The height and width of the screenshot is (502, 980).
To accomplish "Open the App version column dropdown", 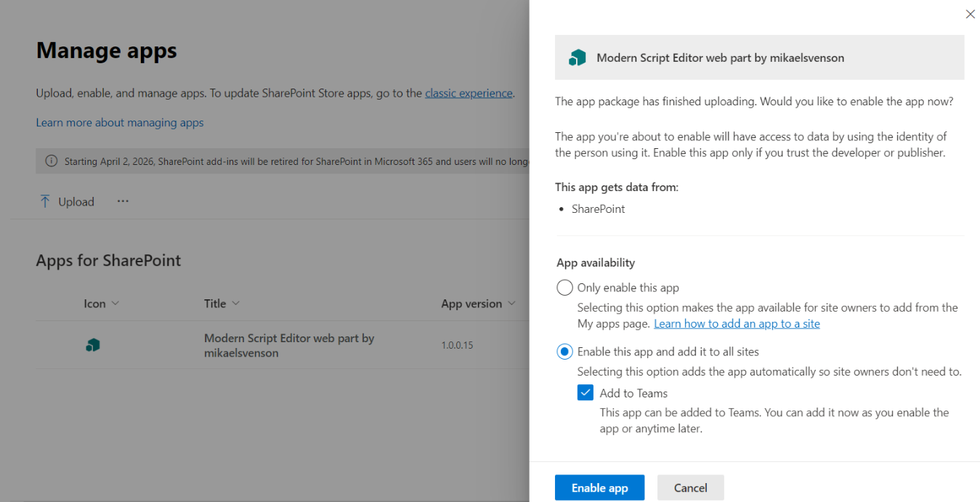I will (513, 303).
